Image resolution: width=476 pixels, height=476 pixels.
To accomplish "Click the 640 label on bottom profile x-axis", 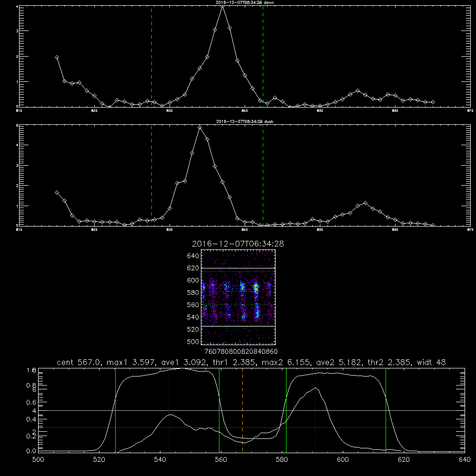I will [465, 460].
